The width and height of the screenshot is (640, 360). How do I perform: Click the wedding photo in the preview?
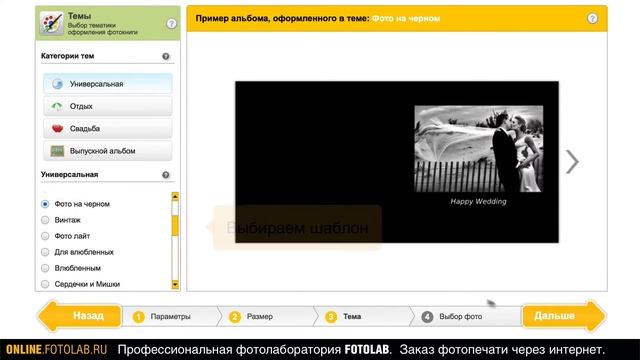[x=479, y=149]
